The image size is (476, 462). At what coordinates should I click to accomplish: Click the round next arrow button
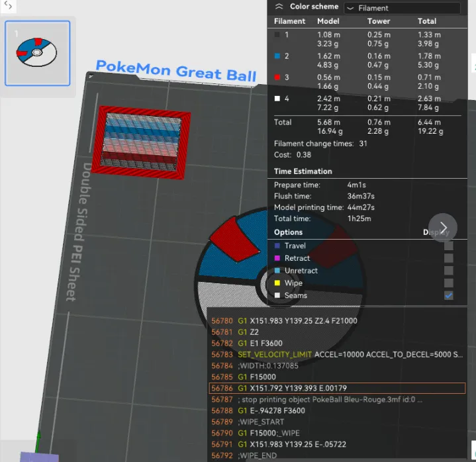point(443,228)
